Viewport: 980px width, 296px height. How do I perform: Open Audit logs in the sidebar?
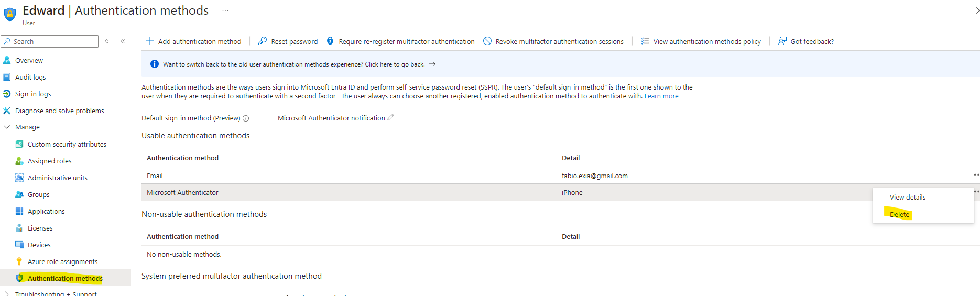[30, 78]
